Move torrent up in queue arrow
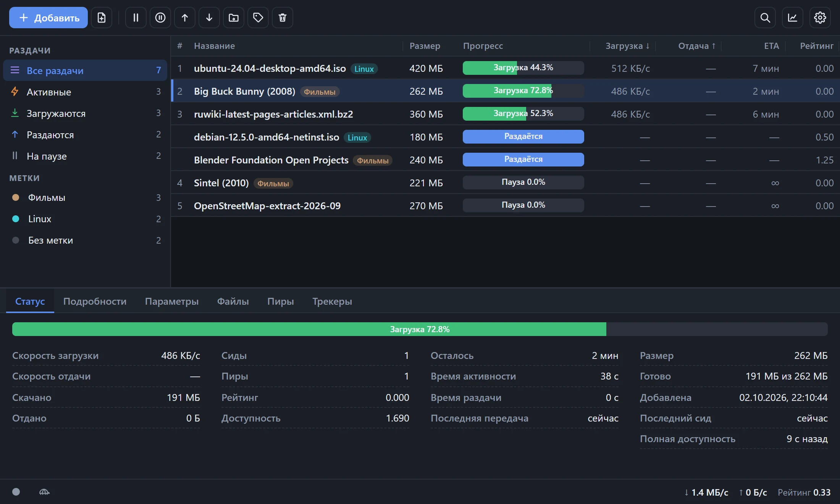The height and width of the screenshot is (504, 840). click(185, 18)
